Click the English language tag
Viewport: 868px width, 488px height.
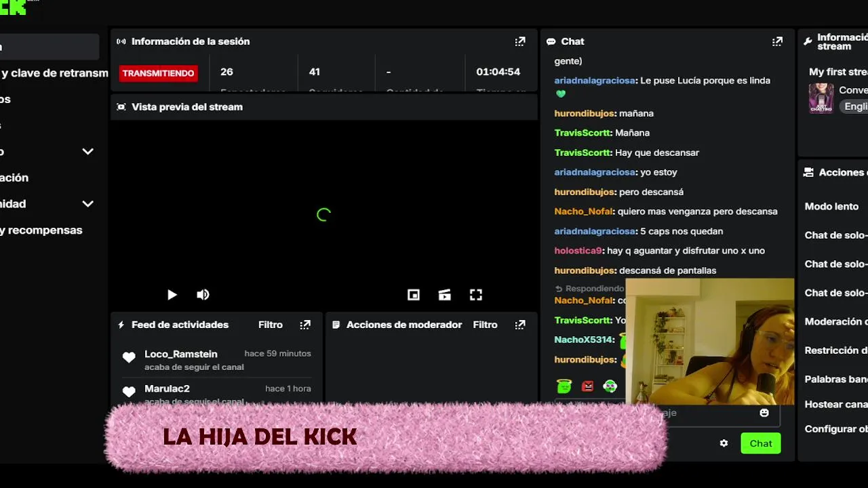(x=855, y=106)
